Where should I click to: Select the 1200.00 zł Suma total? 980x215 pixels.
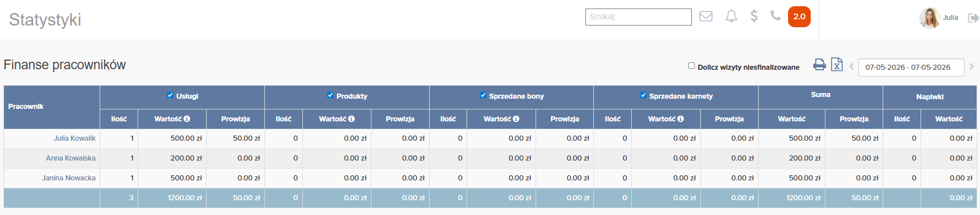(x=803, y=198)
